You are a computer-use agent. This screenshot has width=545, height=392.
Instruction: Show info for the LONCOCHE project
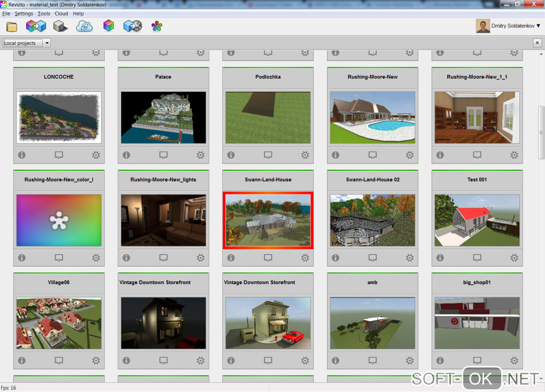(x=22, y=155)
